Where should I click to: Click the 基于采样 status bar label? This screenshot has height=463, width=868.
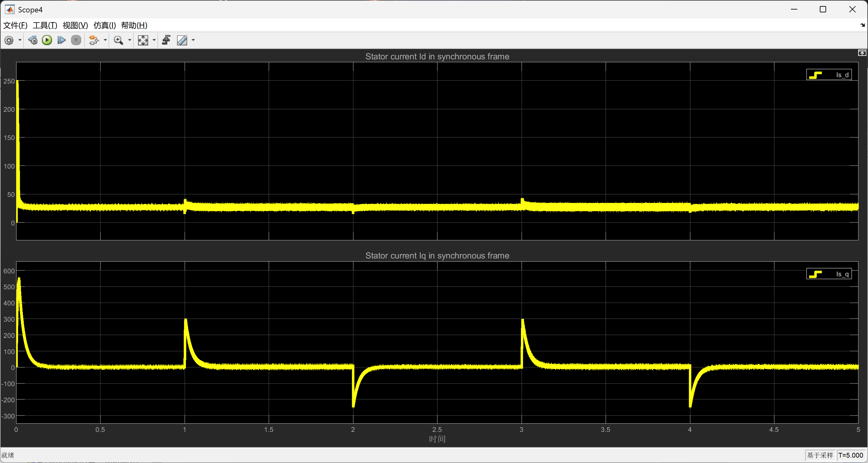click(820, 455)
